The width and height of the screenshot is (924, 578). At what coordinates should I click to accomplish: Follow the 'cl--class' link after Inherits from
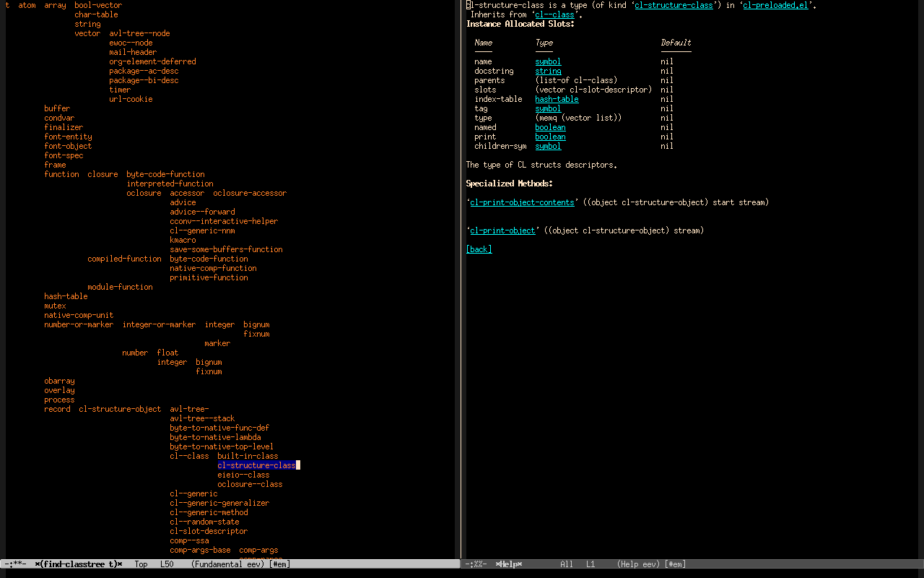(556, 14)
